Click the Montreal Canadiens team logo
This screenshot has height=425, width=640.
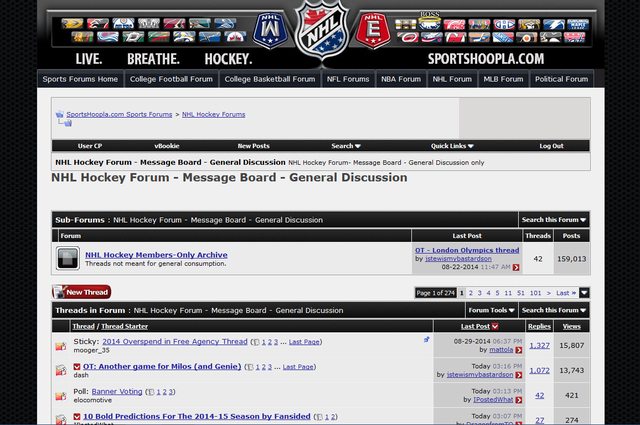click(504, 24)
